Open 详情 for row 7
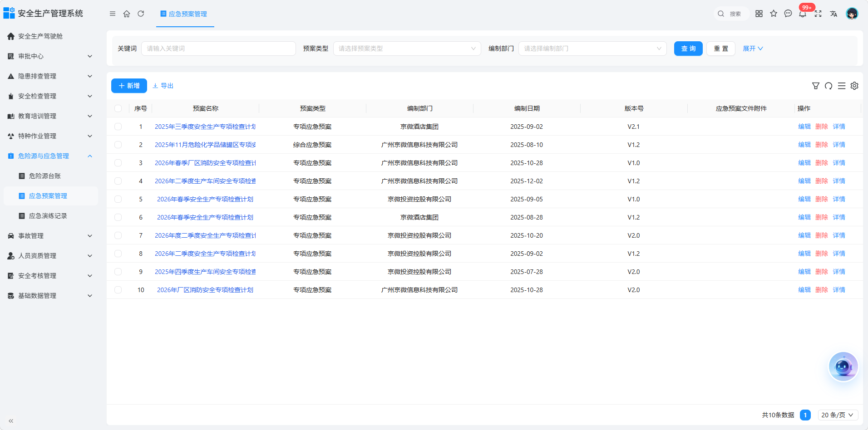Viewport: 868px width, 430px height. pos(839,235)
